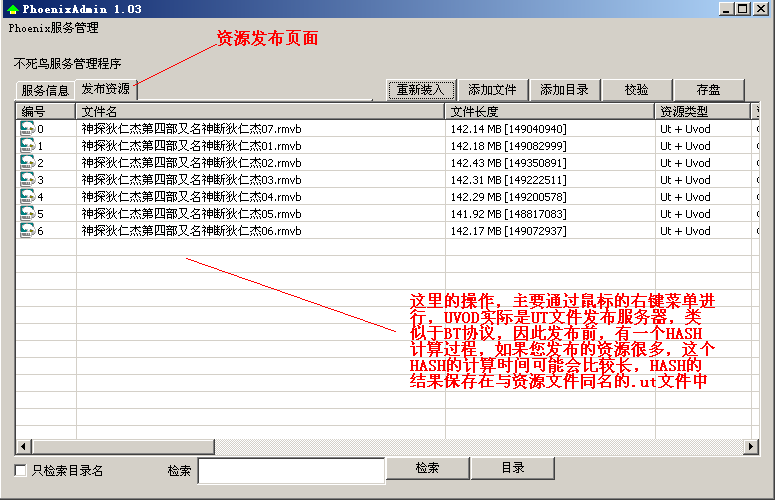Minimize the PhoenixAdmin window
This screenshot has height=501, width=775.
click(726, 8)
